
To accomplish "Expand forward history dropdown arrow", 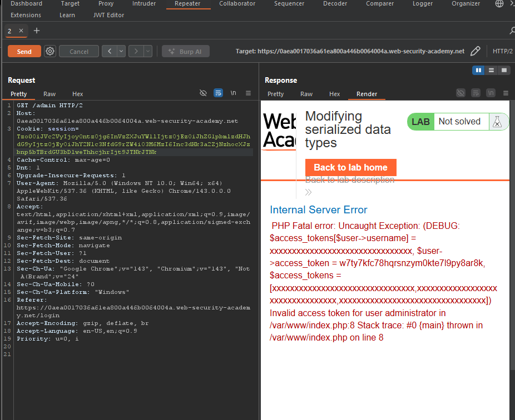I will tap(148, 51).
